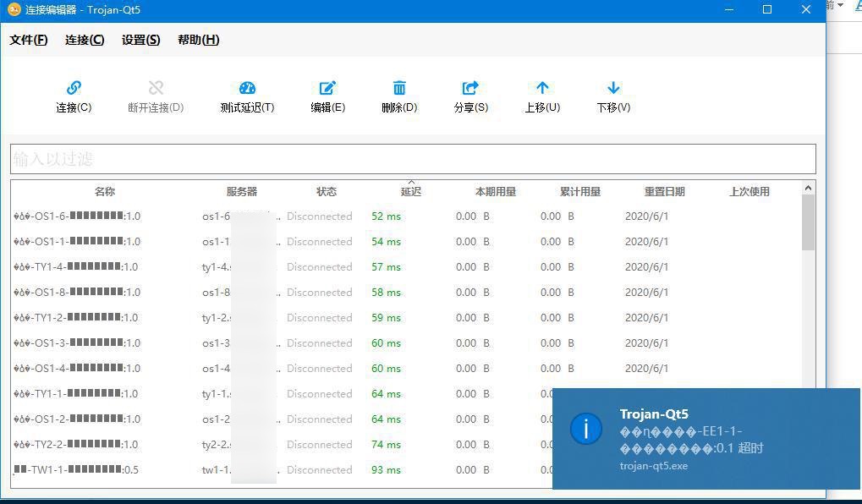The image size is (862, 504).
Task: Select the TW1-1 connection row name
Action: pyautogui.click(x=76, y=468)
